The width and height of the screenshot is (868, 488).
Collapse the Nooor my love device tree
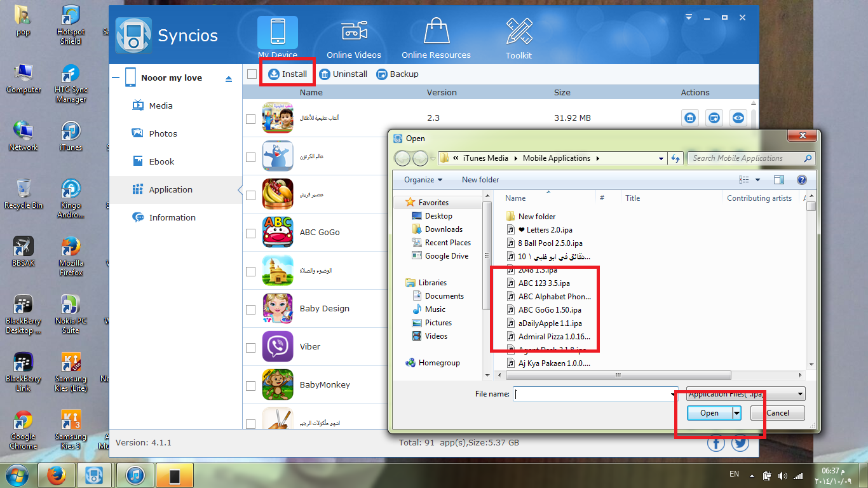(x=116, y=78)
